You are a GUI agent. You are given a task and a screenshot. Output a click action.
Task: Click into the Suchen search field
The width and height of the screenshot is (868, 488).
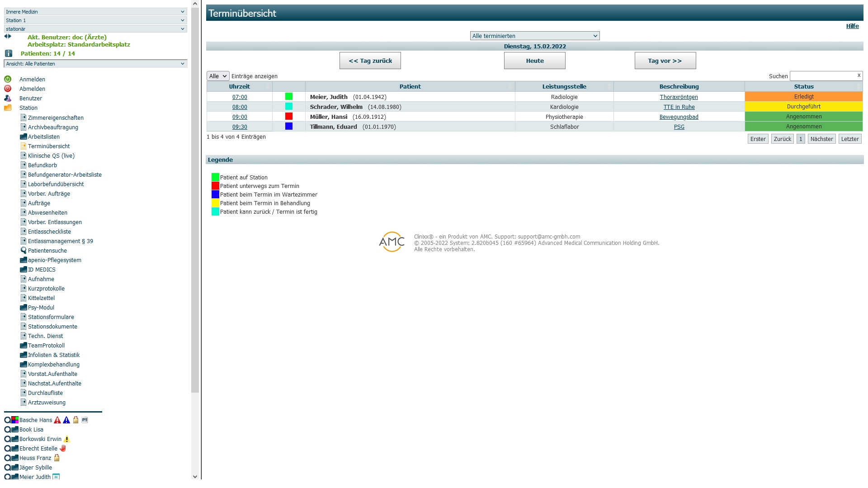click(823, 76)
